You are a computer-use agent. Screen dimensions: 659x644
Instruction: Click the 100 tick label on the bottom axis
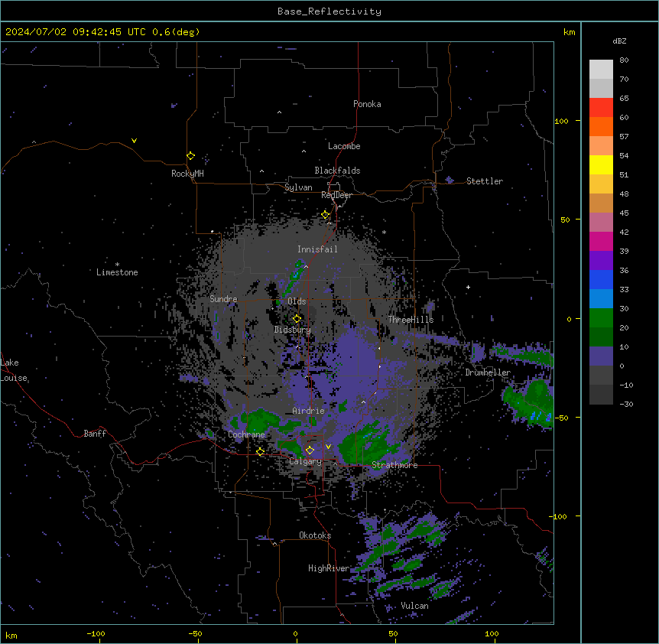[x=492, y=633]
